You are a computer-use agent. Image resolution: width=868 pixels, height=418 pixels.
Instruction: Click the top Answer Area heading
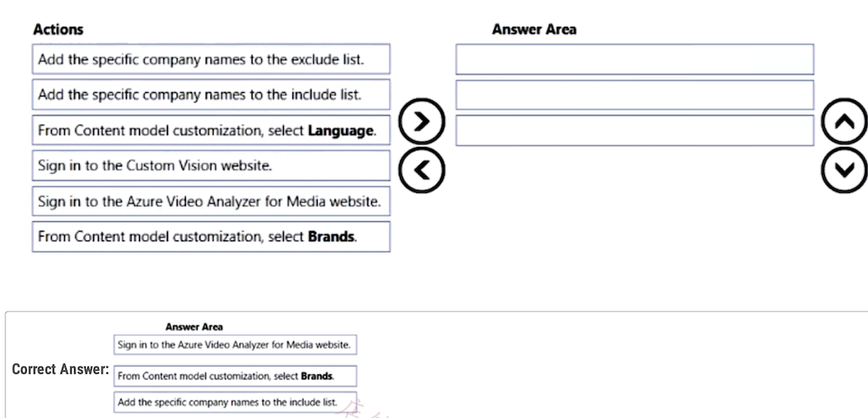point(534,29)
